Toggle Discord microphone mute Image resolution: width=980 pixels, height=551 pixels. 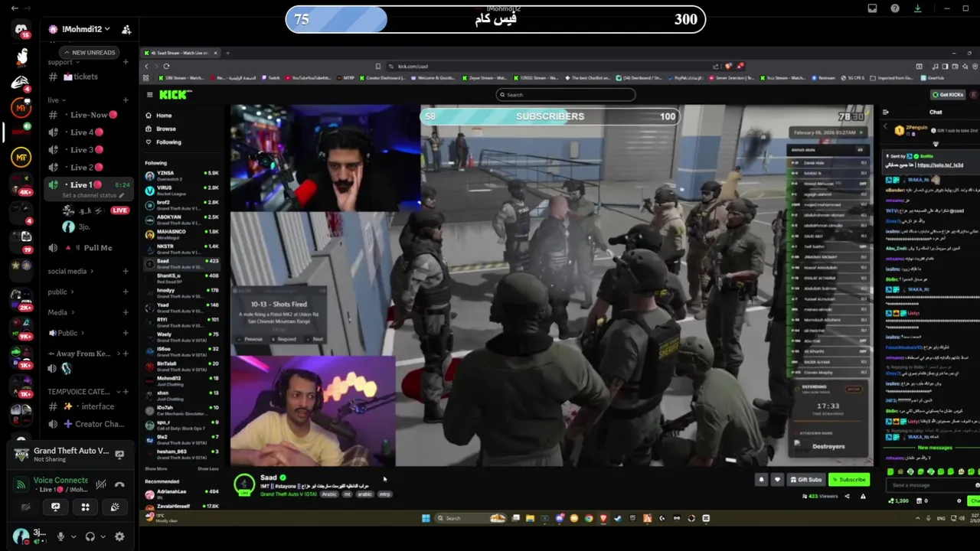pos(60,536)
